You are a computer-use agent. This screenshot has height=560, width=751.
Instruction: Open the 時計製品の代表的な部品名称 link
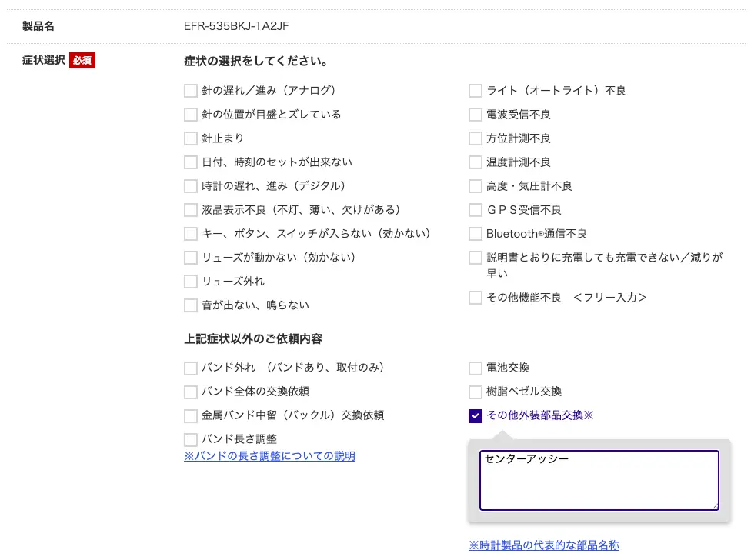[544, 545]
